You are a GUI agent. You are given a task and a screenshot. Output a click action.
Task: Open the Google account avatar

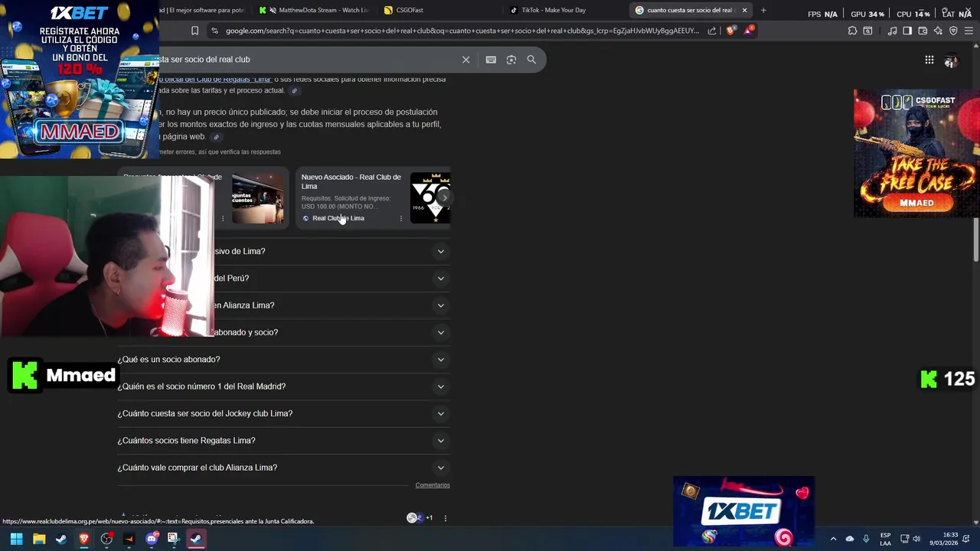point(951,60)
